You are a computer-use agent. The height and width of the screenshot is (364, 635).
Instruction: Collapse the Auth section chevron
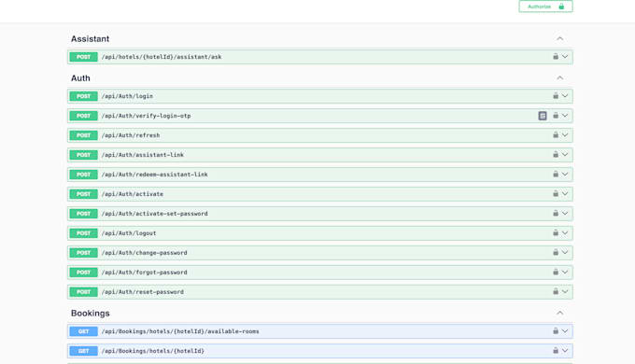coord(559,78)
